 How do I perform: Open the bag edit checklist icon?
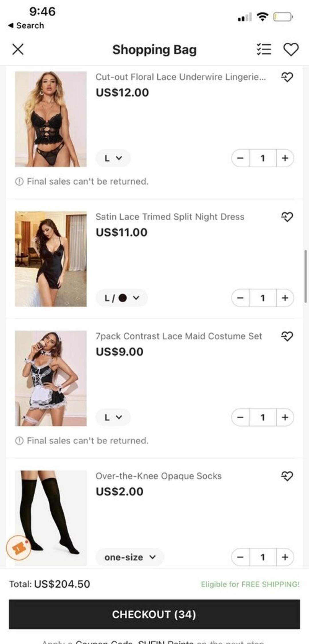pos(264,49)
